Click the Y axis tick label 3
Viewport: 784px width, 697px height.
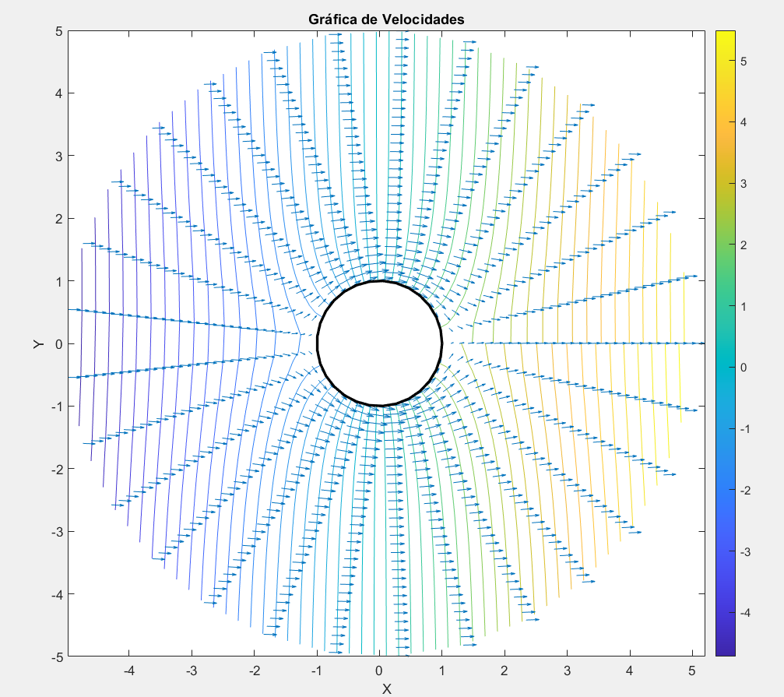58,156
